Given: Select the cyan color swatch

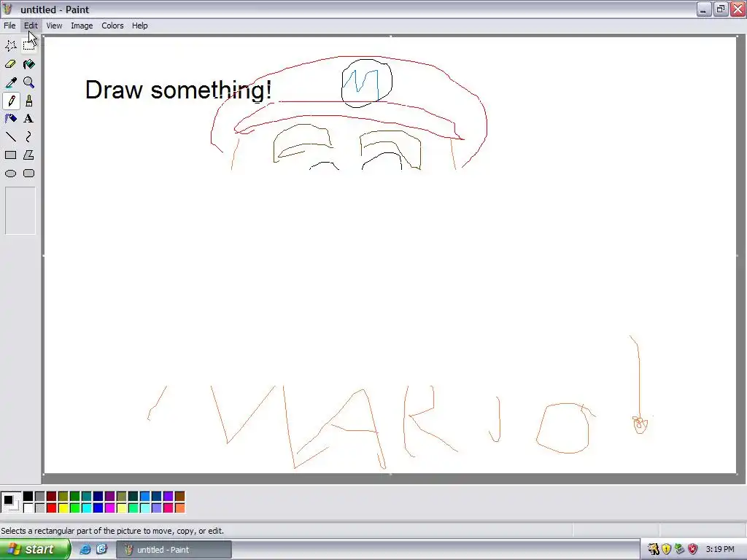Looking at the screenshot, I should click(87, 508).
